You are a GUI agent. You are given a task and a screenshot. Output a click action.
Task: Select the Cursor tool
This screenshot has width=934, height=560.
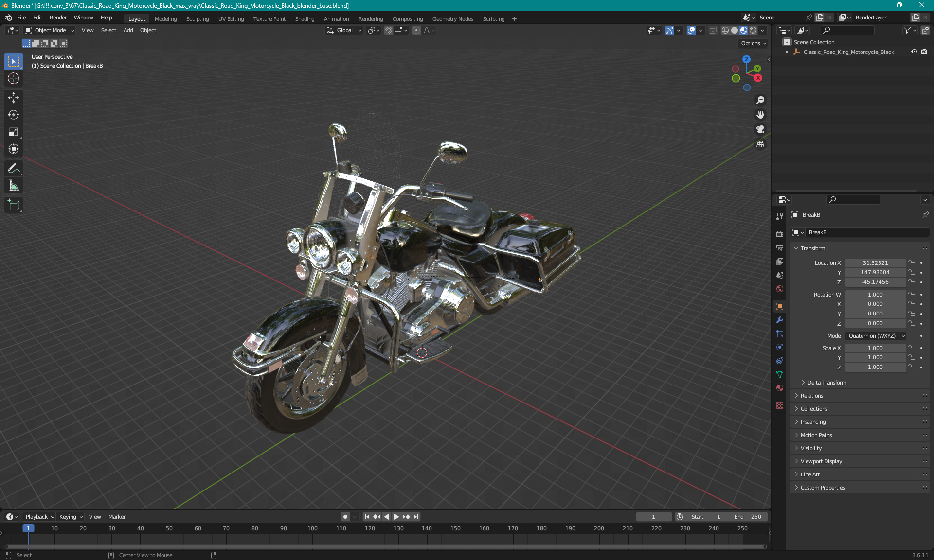click(14, 78)
